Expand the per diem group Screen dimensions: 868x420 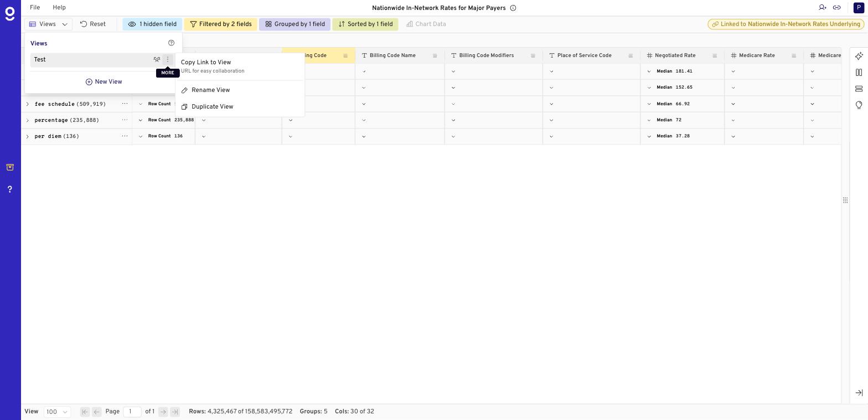tap(27, 136)
